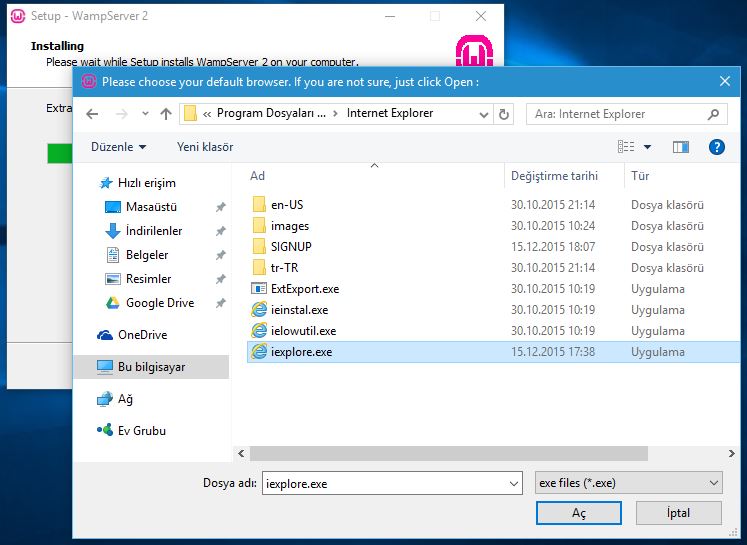This screenshot has height=545, width=747.
Task: Open Google Drive in the sidebar
Action: pos(160,303)
